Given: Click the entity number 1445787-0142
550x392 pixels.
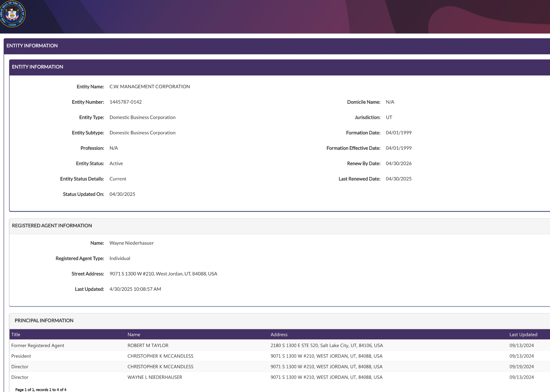Looking at the screenshot, I should [125, 102].
